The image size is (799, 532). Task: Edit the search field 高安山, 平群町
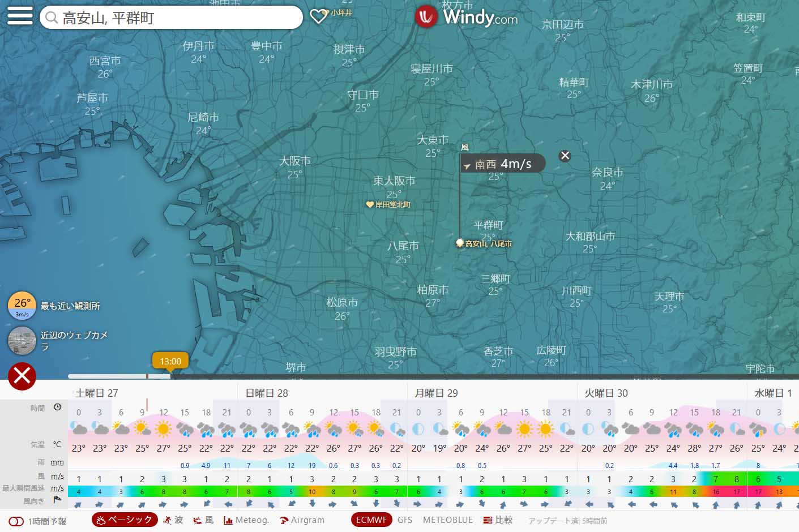(171, 18)
